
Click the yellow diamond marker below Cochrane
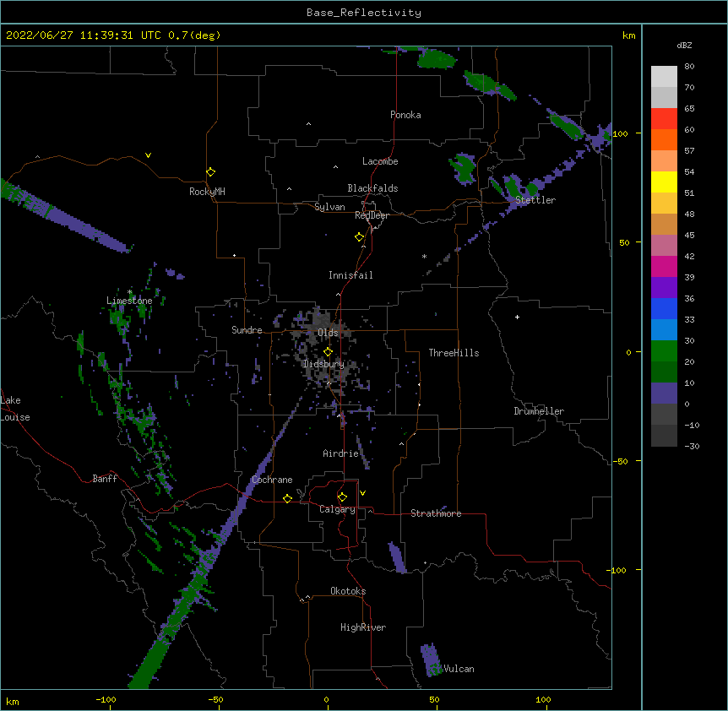coord(287,498)
